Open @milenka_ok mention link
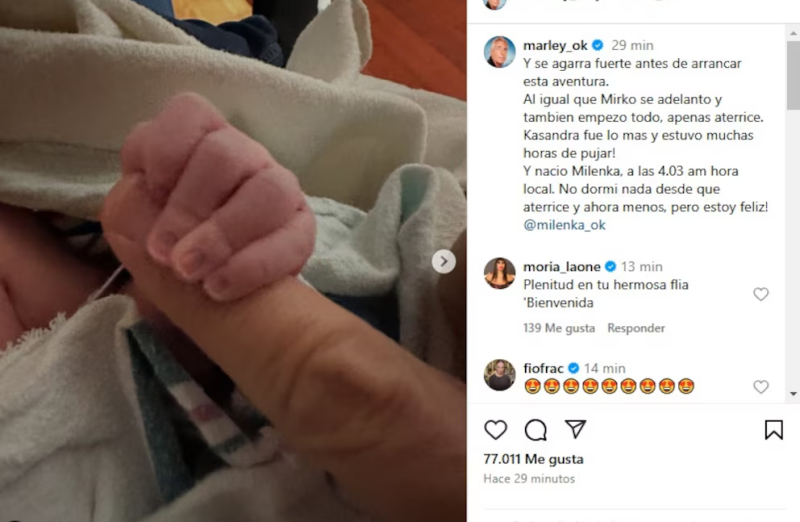The image size is (800, 522). point(564,225)
